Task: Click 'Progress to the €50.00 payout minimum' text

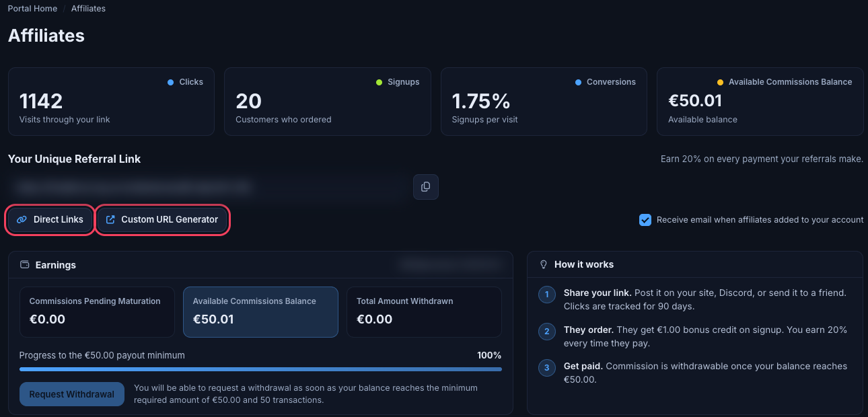Action: coord(102,355)
